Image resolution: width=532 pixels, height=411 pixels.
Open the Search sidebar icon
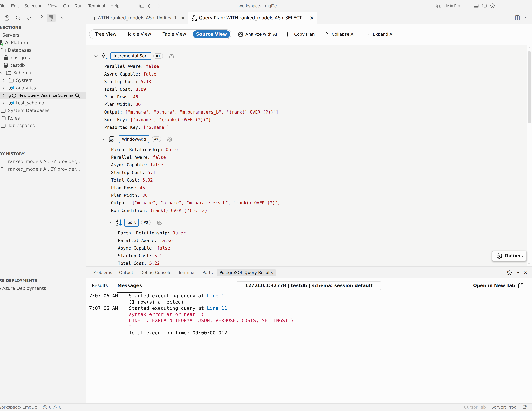pyautogui.click(x=18, y=18)
